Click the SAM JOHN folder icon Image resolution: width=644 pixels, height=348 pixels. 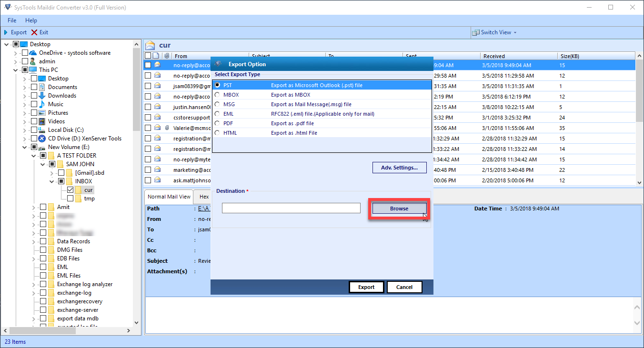click(x=60, y=164)
